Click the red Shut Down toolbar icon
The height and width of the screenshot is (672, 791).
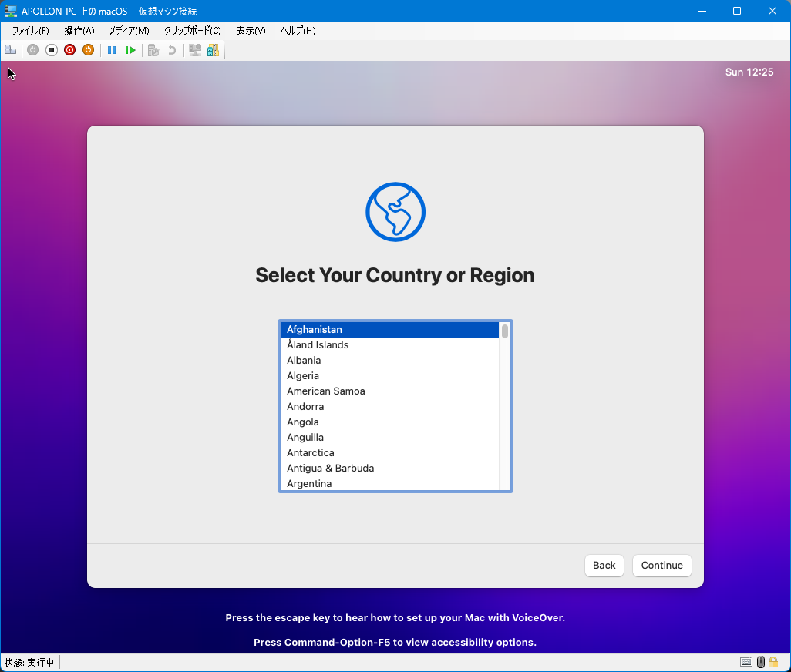click(69, 50)
